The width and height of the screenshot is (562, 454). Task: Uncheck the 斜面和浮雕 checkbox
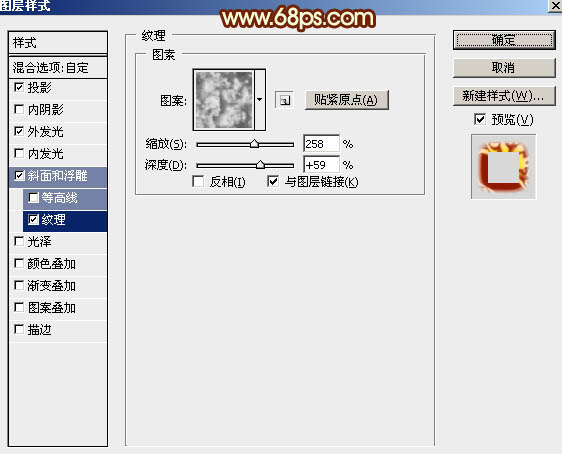click(x=19, y=176)
